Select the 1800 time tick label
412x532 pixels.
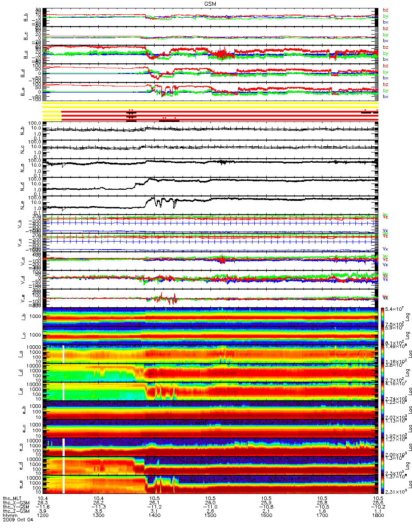coord(377,515)
